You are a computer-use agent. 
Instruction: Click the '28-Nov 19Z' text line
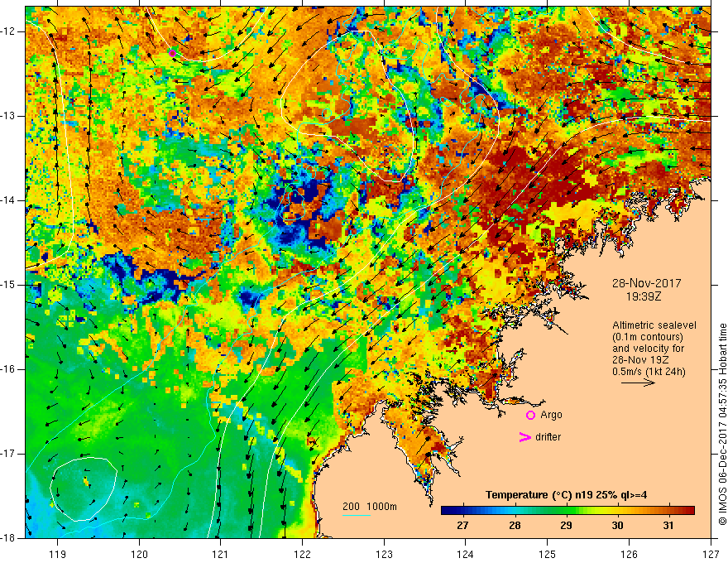click(x=641, y=360)
